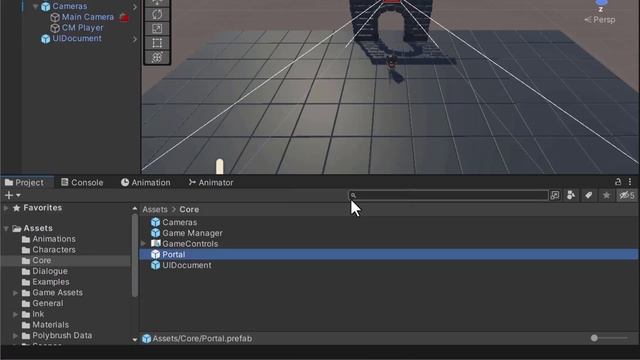
Task: Select the Rotate tool in scene toolbar
Action: tap(157, 14)
